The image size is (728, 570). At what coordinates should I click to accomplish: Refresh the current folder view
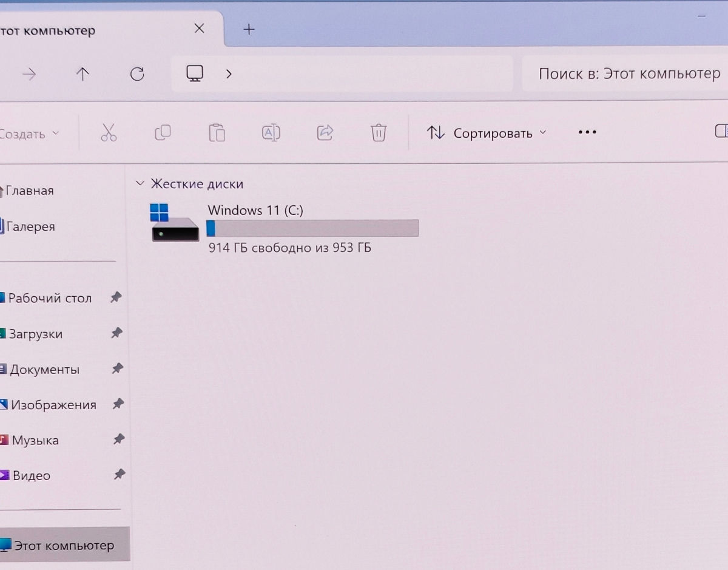[x=138, y=74]
